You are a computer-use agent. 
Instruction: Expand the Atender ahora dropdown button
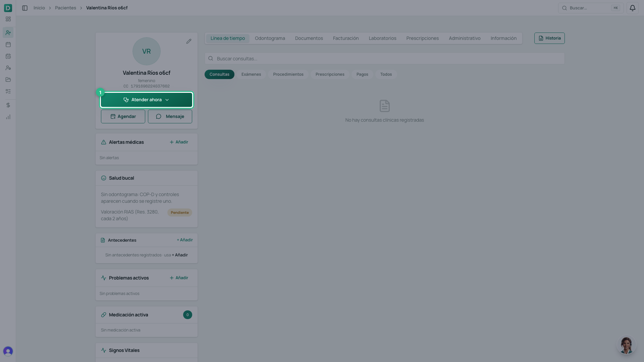click(x=147, y=100)
